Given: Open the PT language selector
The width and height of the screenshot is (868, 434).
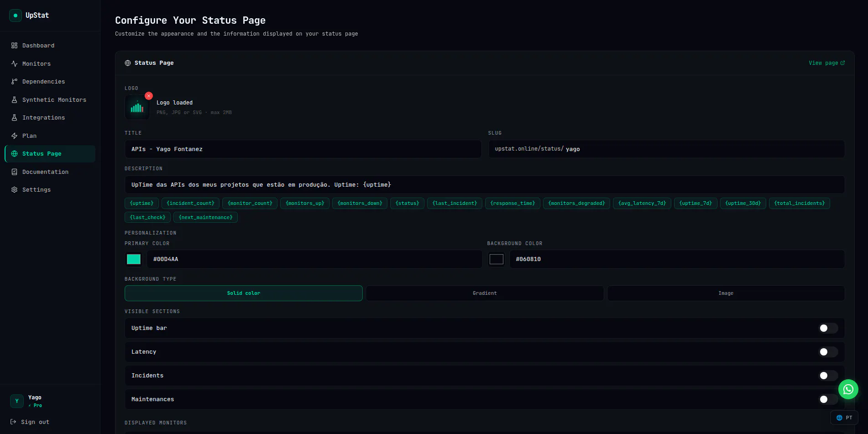Looking at the screenshot, I should (844, 418).
